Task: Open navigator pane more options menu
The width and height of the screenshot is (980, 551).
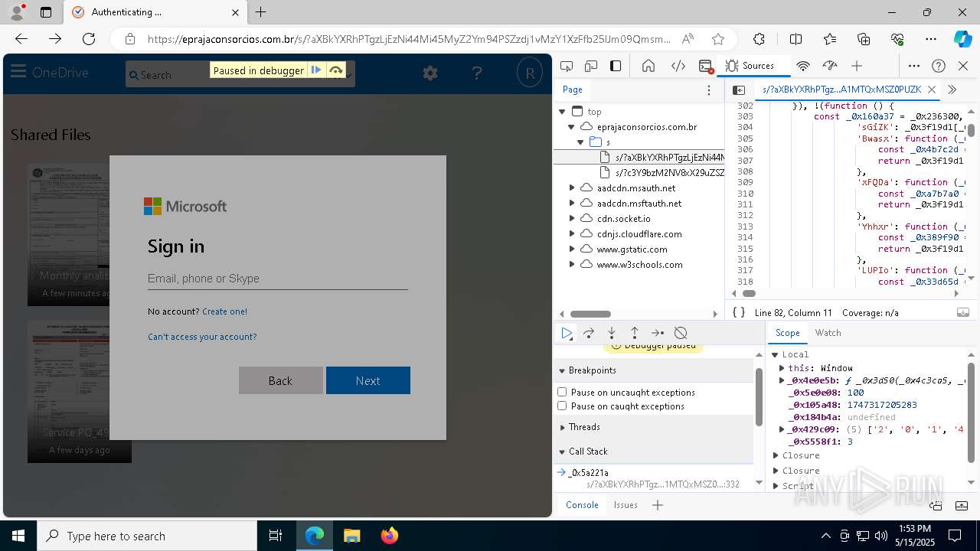Action: [x=709, y=90]
